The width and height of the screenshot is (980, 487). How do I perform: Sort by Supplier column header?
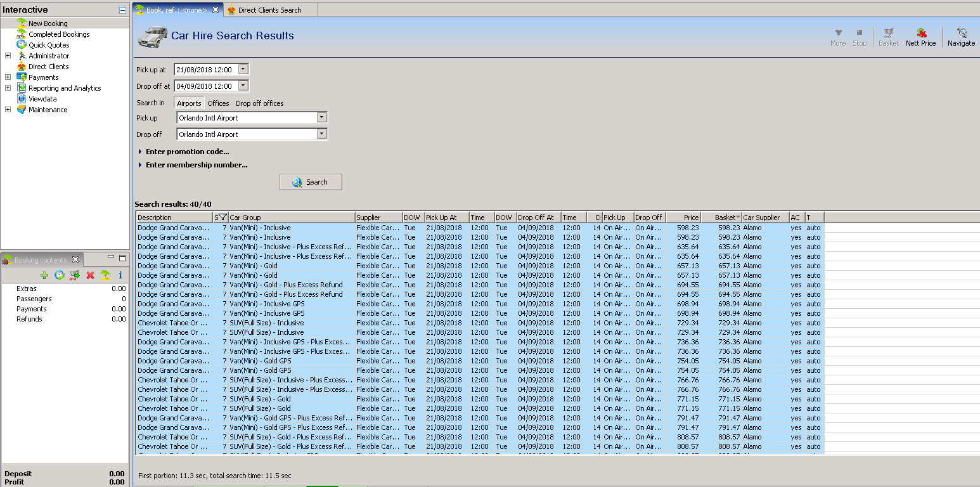click(378, 218)
